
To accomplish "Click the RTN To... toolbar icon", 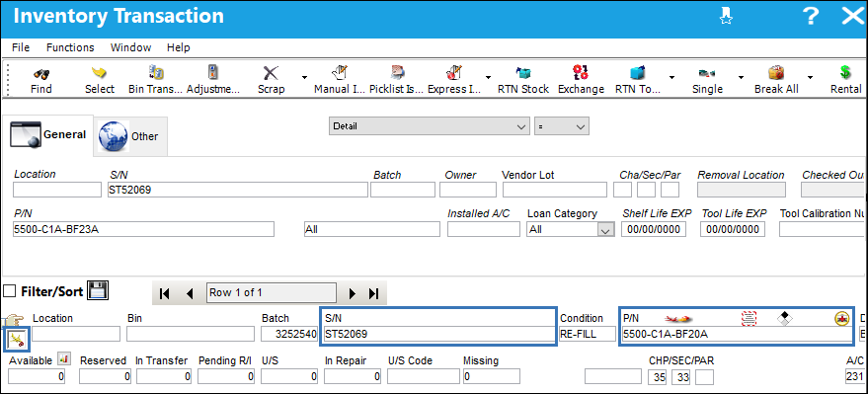I will tap(638, 72).
